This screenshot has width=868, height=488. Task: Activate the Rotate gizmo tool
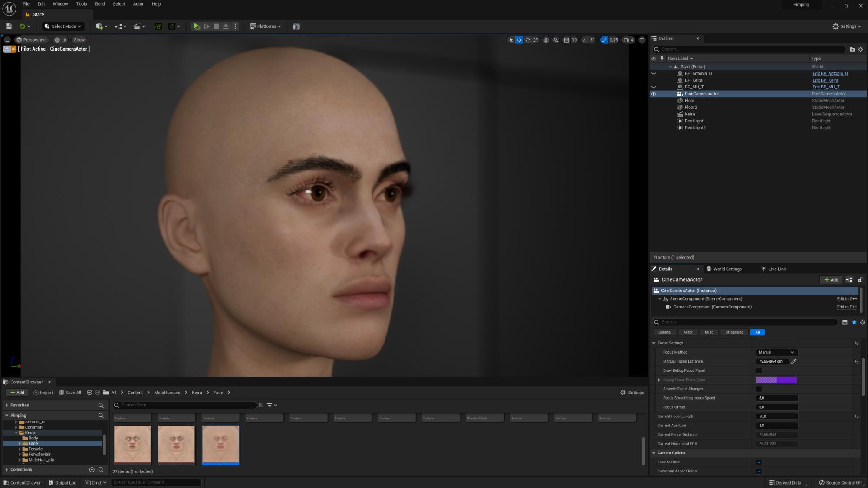pyautogui.click(x=527, y=40)
